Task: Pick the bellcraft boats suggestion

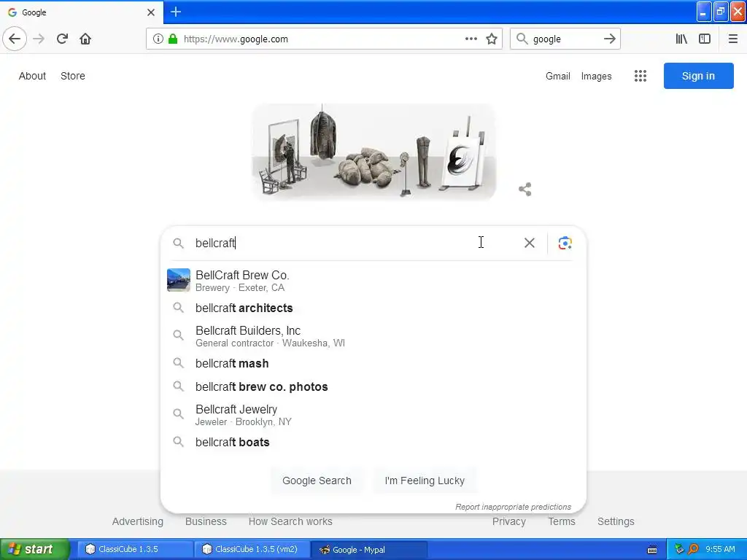Action: tap(373, 443)
